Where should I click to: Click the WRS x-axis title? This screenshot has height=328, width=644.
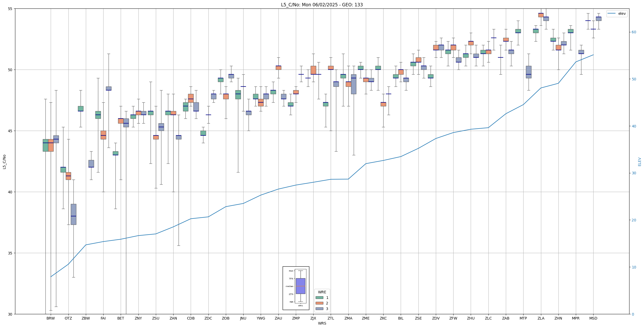click(322, 323)
